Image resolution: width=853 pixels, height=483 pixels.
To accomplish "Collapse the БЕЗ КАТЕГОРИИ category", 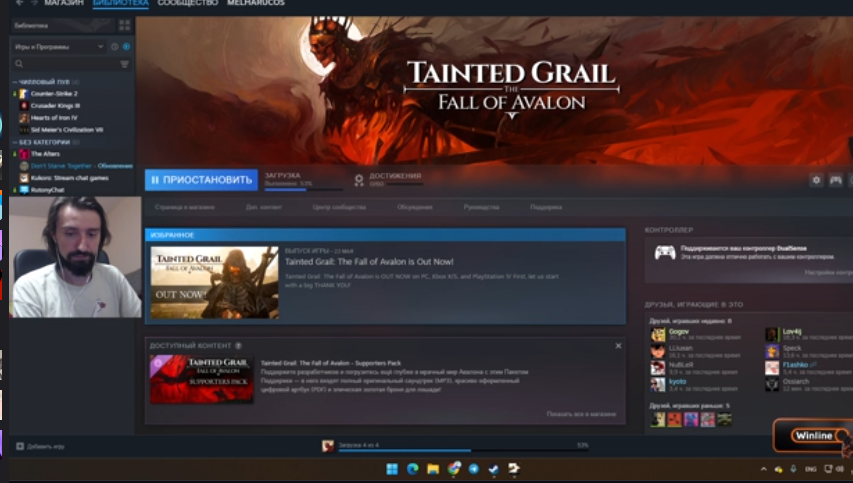I will (x=46, y=142).
